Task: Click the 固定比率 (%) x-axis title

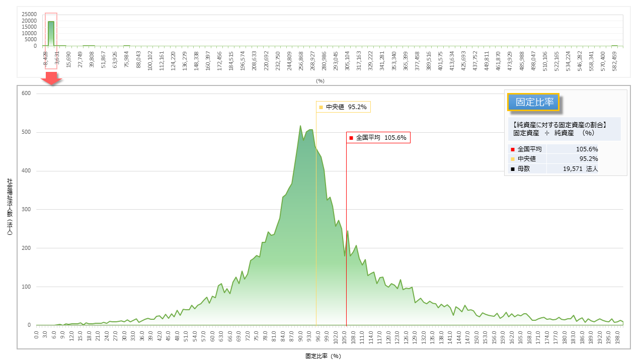Action: pyautogui.click(x=323, y=355)
